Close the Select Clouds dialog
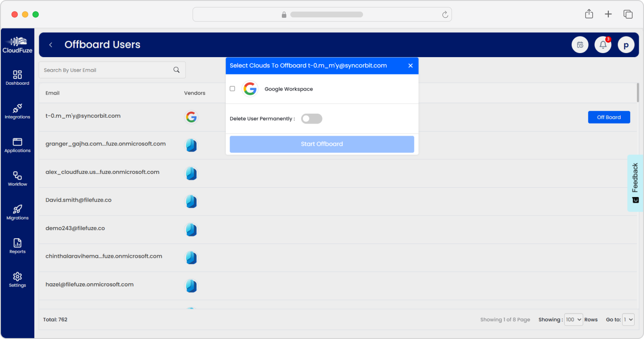The width and height of the screenshot is (644, 339). tap(410, 66)
